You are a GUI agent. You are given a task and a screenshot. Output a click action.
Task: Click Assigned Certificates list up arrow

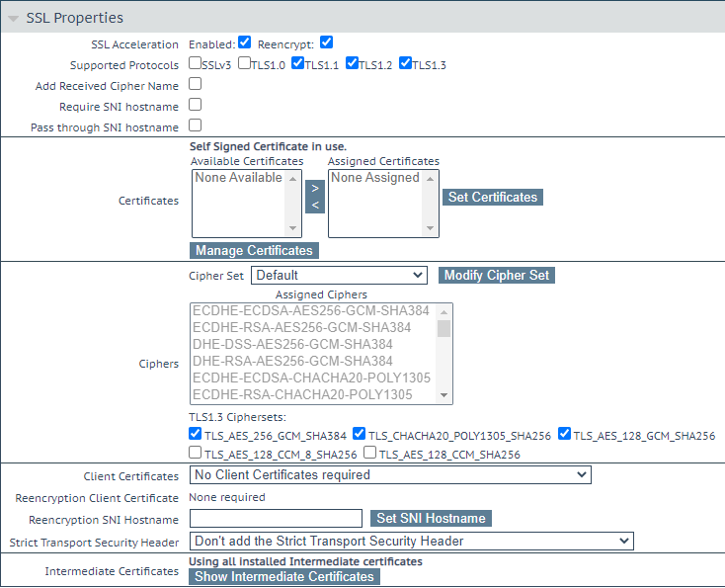[430, 179]
